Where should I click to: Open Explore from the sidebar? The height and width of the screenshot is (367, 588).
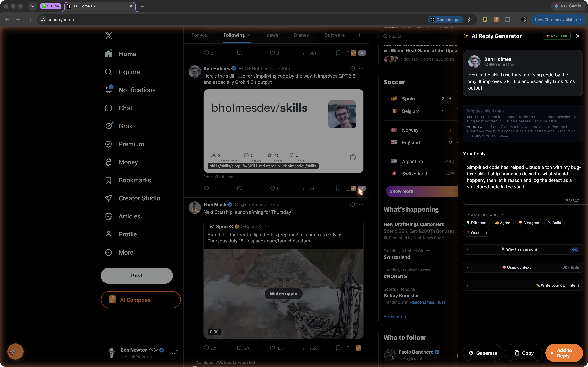pyautogui.click(x=122, y=72)
